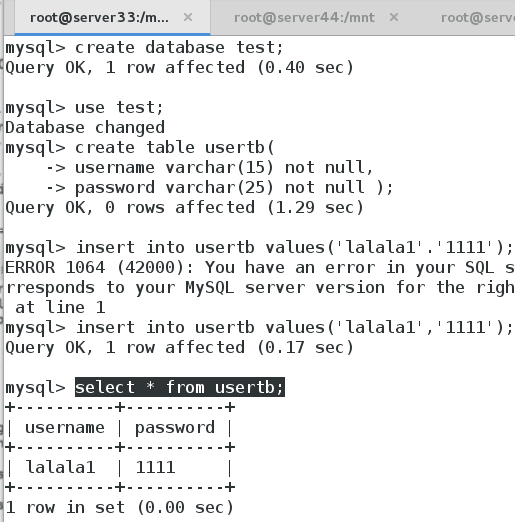Click 'Query OK, 1 row affected (0.17 sec)'
Viewport: 515px width, 522px height.
(x=179, y=347)
